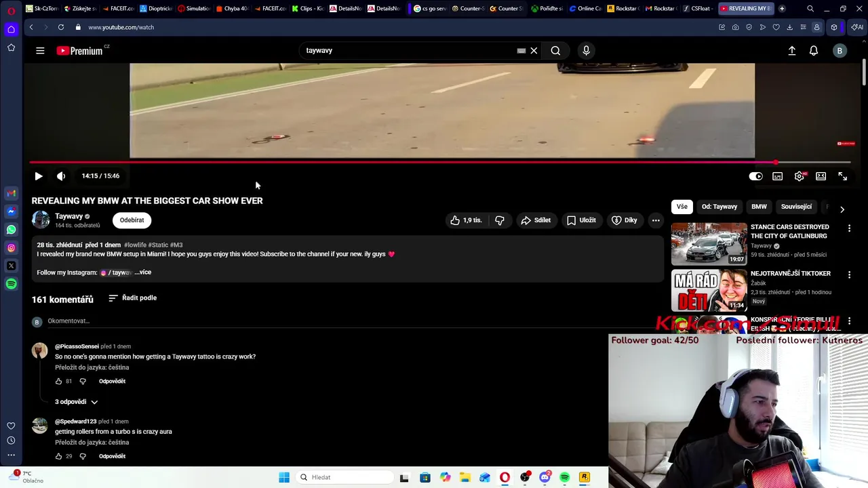Mute the video with the volume icon

(x=61, y=176)
